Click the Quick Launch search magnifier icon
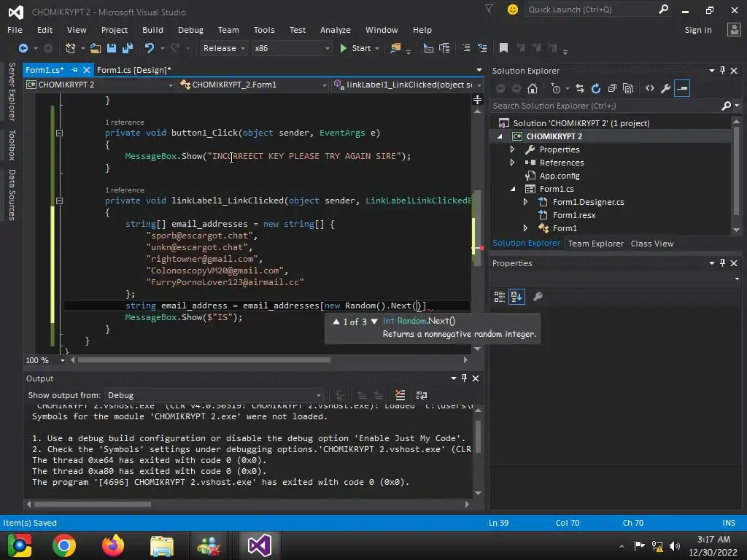The width and height of the screenshot is (747, 560). pyautogui.click(x=663, y=9)
